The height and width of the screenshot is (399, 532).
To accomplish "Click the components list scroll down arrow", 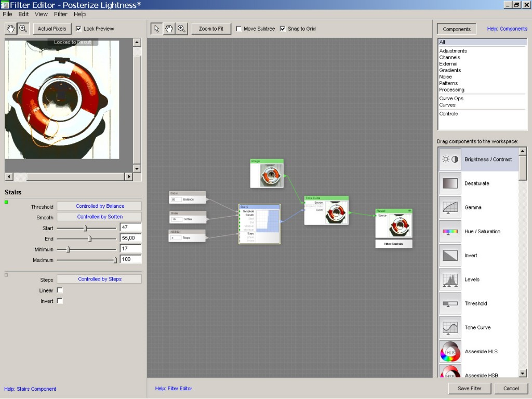I will click(x=523, y=374).
